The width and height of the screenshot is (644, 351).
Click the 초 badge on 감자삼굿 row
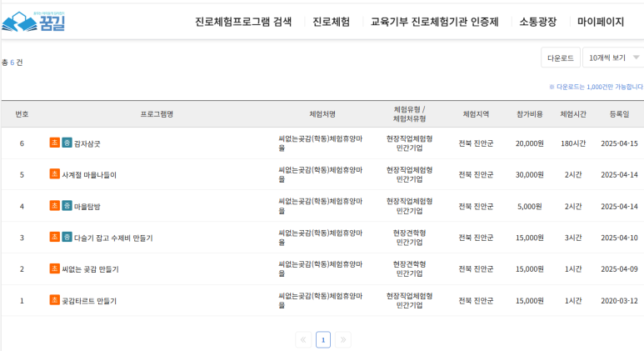coord(55,143)
